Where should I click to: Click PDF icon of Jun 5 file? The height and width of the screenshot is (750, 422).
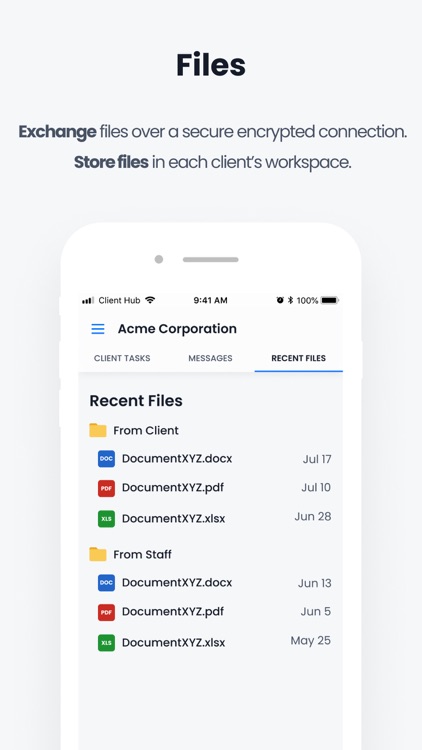click(x=106, y=612)
